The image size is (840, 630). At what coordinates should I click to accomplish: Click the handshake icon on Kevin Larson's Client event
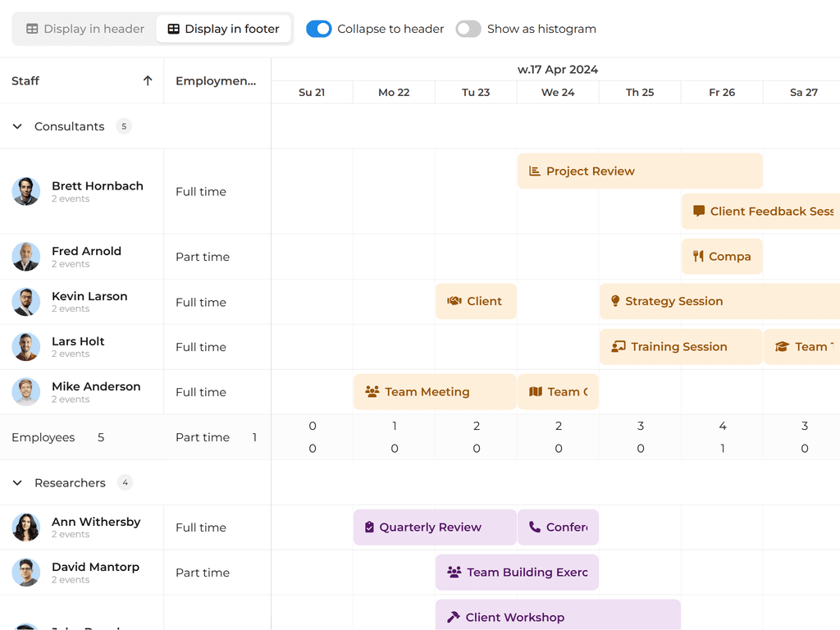454,302
